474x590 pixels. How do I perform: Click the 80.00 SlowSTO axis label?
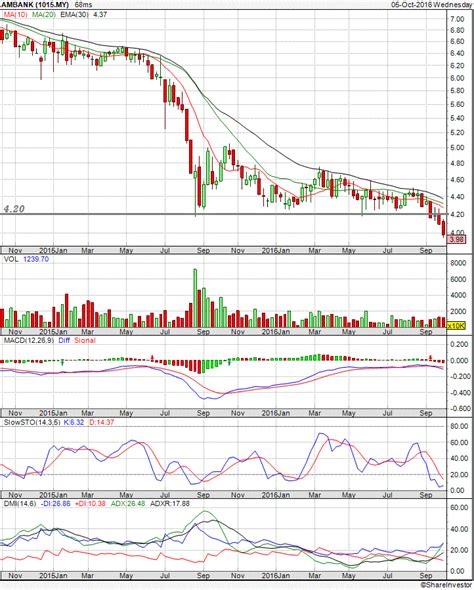pos(458,426)
